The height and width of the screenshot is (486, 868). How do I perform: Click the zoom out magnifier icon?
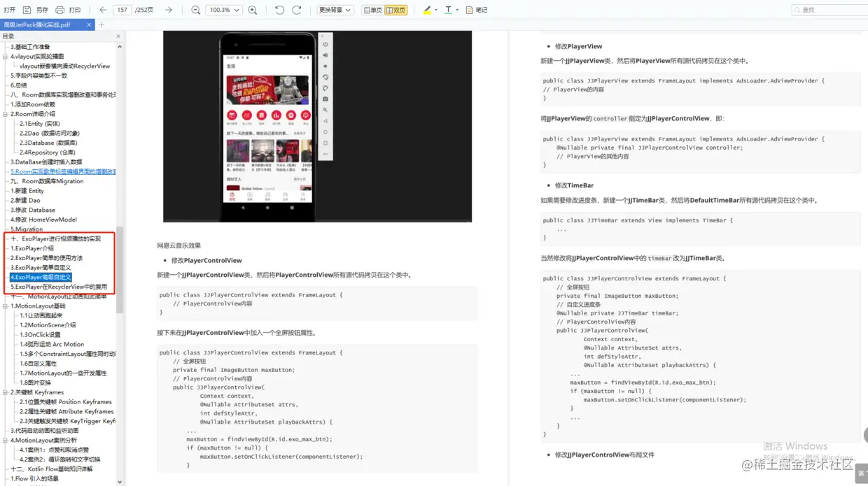coord(196,10)
